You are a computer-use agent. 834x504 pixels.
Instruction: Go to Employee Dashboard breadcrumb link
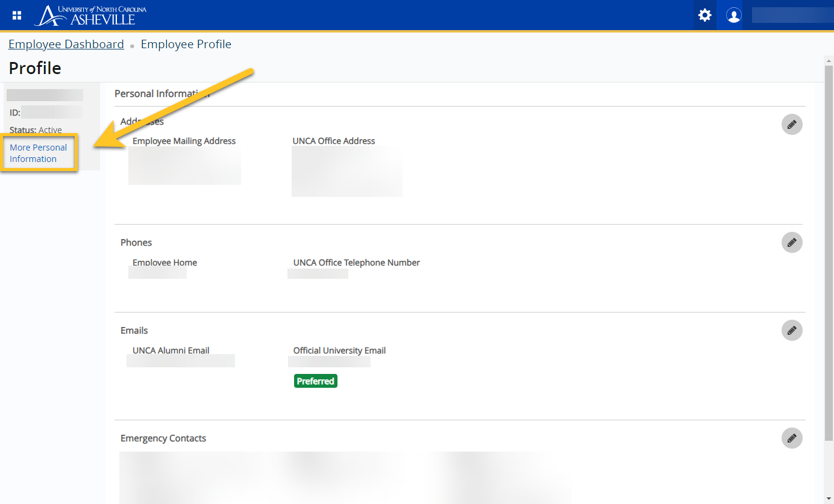pyautogui.click(x=66, y=44)
